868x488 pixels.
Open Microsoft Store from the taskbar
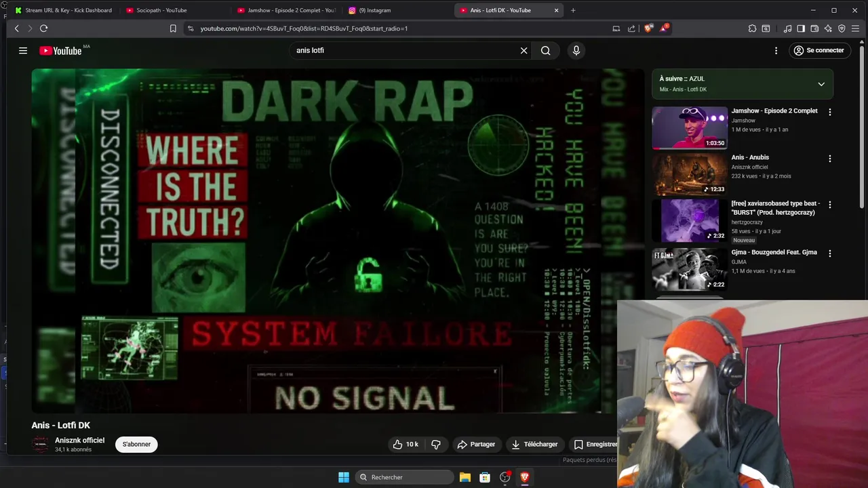(485, 477)
